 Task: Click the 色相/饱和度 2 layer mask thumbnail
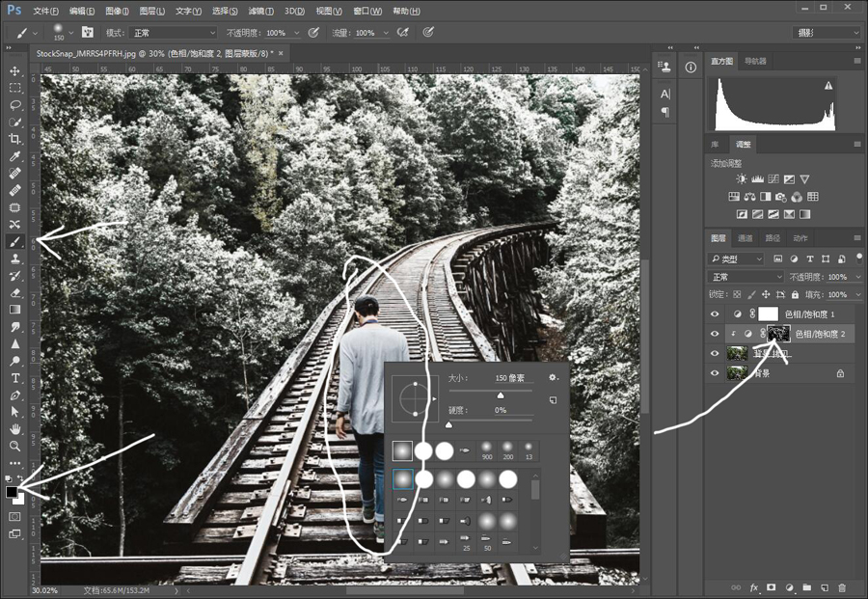779,334
